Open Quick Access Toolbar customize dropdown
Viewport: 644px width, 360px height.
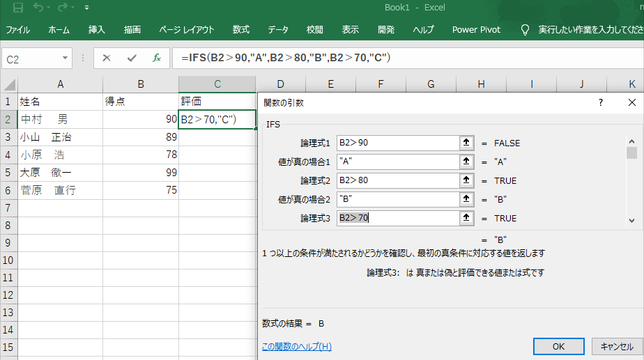(86, 8)
